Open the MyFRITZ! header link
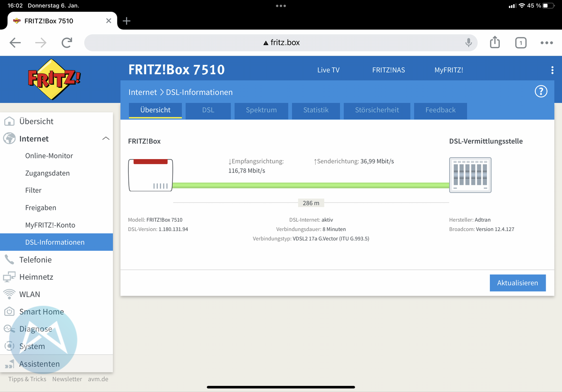 [449, 70]
